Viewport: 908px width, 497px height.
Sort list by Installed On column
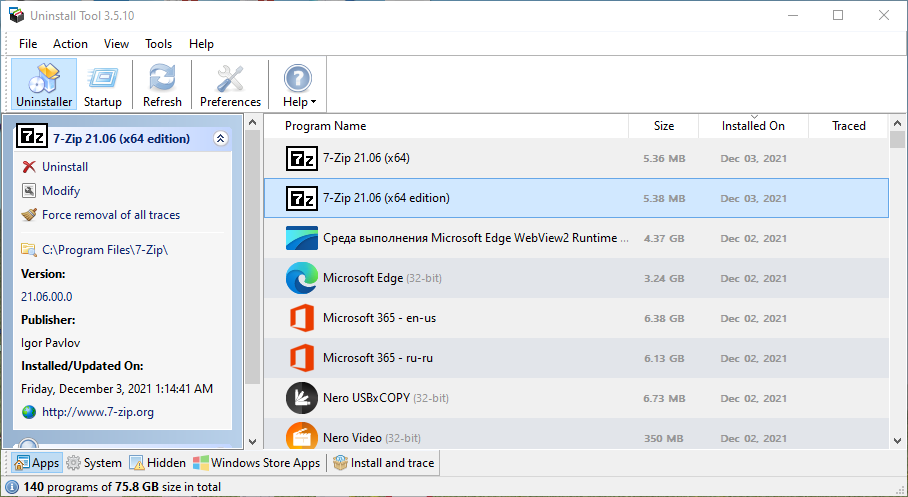pyautogui.click(x=753, y=126)
